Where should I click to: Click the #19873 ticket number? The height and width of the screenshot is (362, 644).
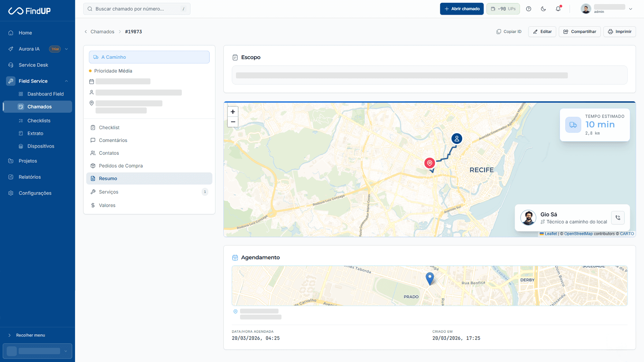[133, 32]
